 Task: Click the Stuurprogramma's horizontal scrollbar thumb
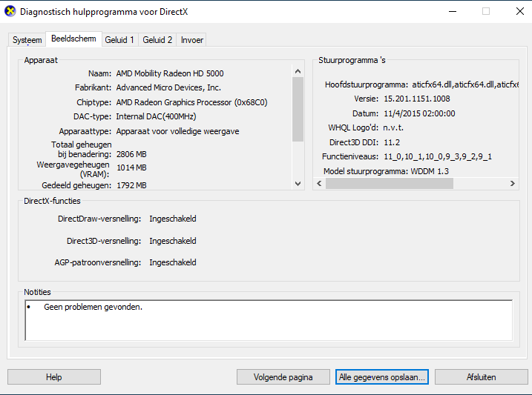[x=390, y=184]
